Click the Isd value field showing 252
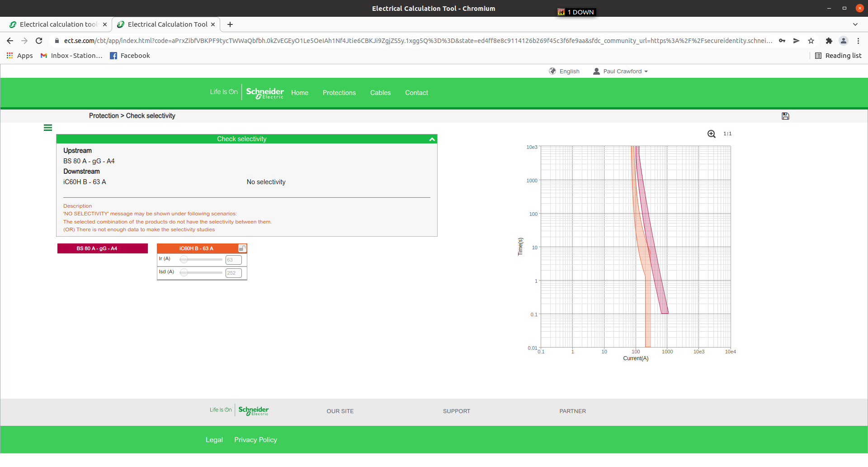 tap(234, 273)
